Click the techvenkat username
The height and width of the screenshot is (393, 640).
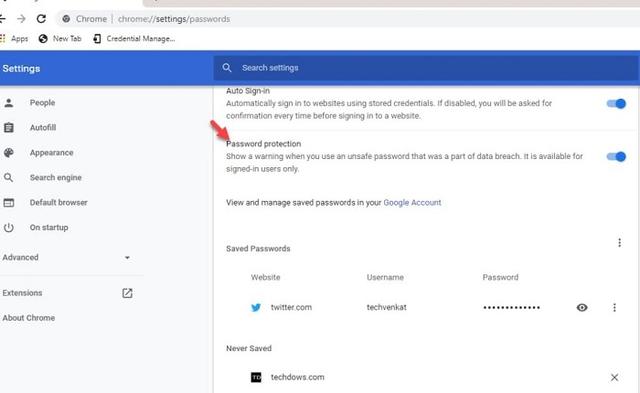387,307
